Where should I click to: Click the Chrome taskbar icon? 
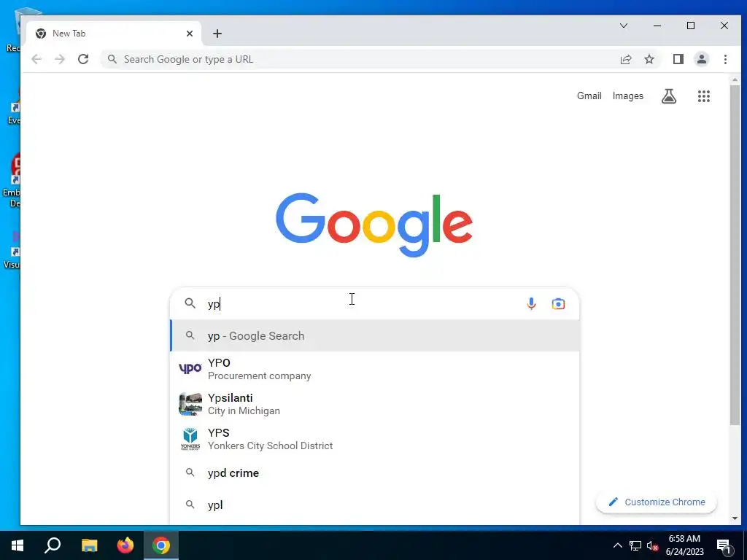click(x=161, y=545)
